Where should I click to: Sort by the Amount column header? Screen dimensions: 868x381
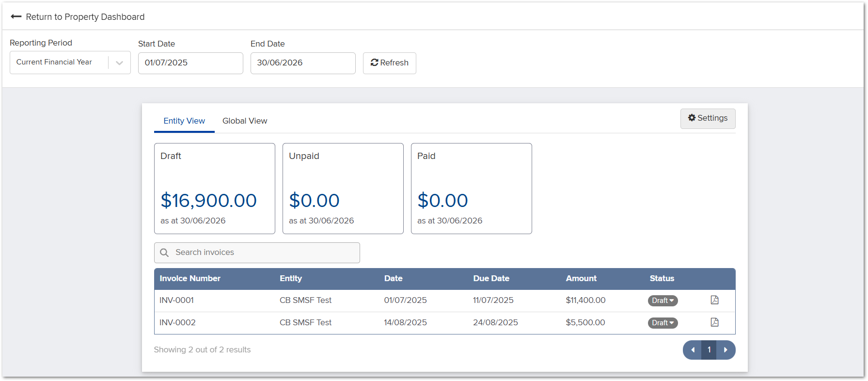(581, 278)
